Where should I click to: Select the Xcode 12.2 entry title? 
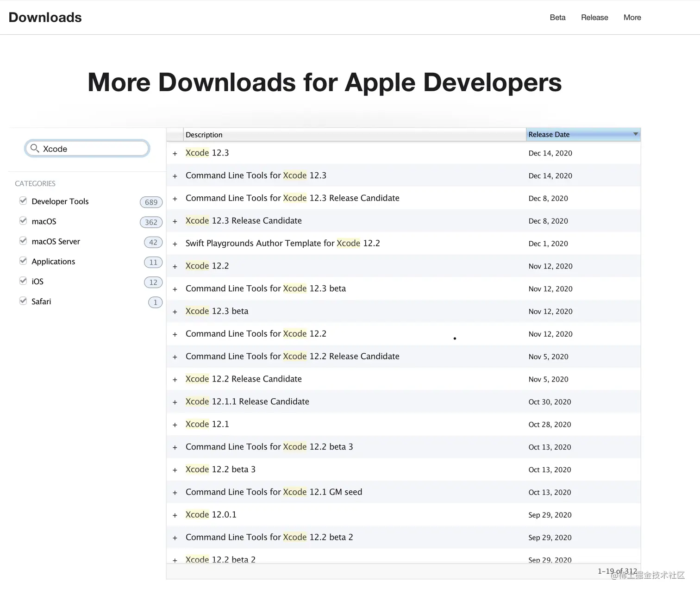point(207,266)
